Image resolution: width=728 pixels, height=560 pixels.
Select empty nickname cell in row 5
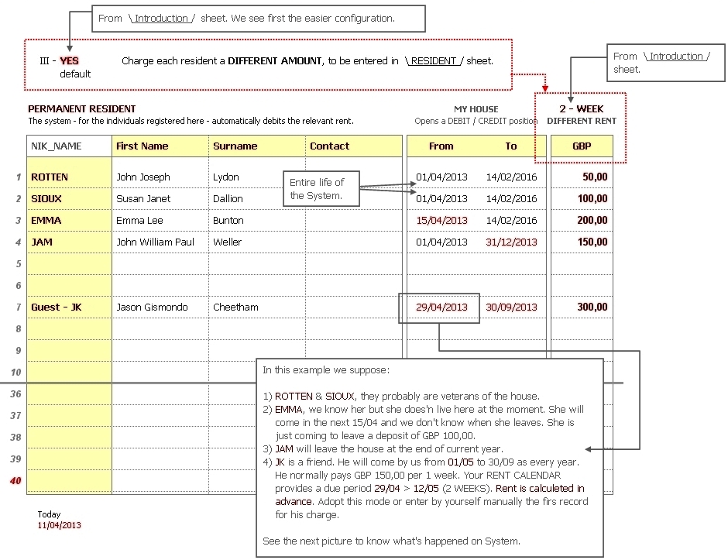coord(69,264)
